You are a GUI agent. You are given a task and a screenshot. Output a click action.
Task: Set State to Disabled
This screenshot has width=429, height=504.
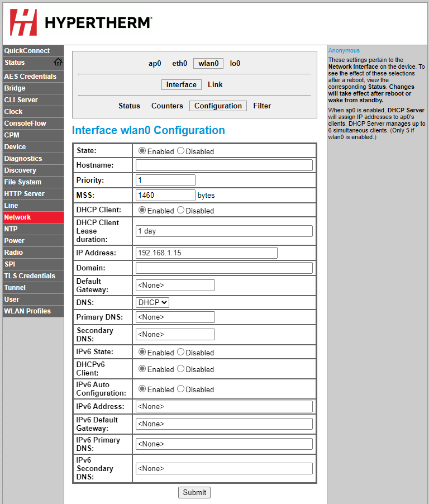coord(180,151)
